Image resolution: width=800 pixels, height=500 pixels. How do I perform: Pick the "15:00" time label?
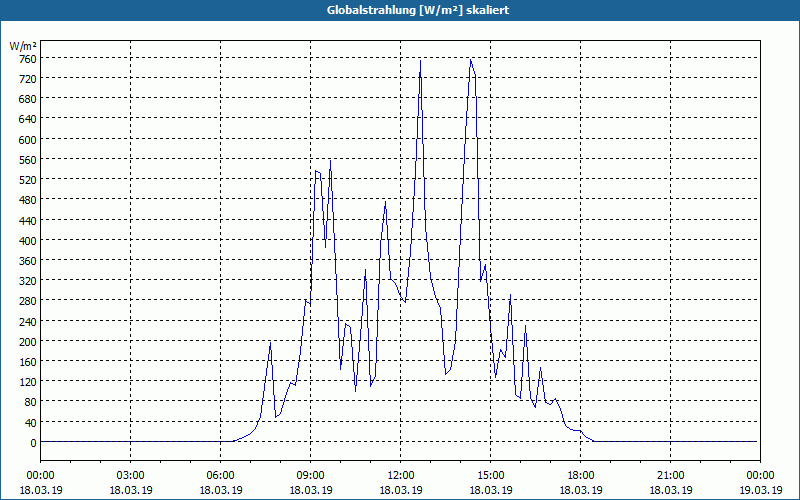(x=490, y=476)
